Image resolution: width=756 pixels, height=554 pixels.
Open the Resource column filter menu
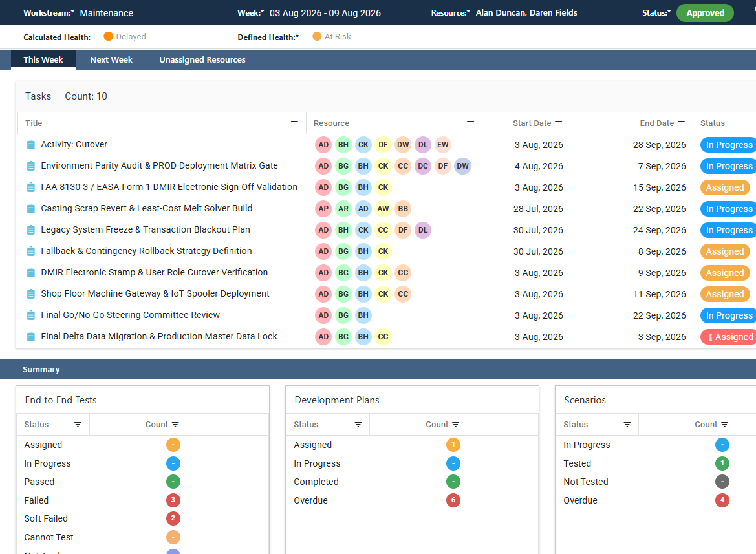471,123
